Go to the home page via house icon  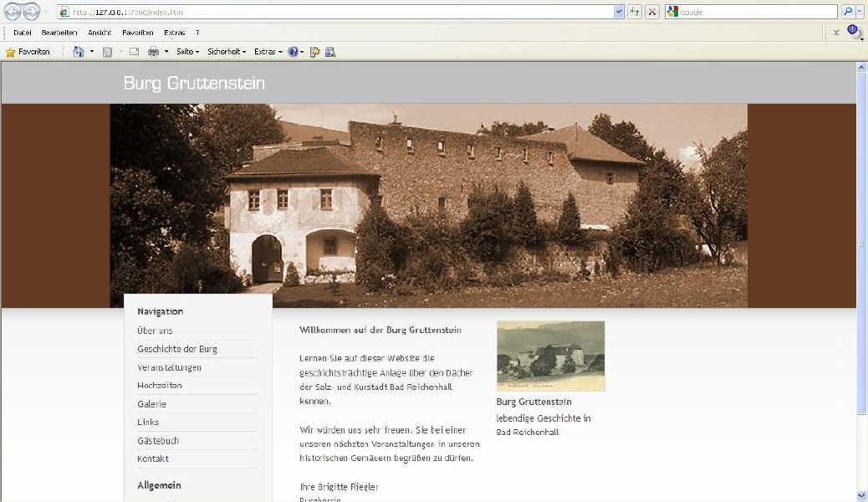(x=79, y=52)
